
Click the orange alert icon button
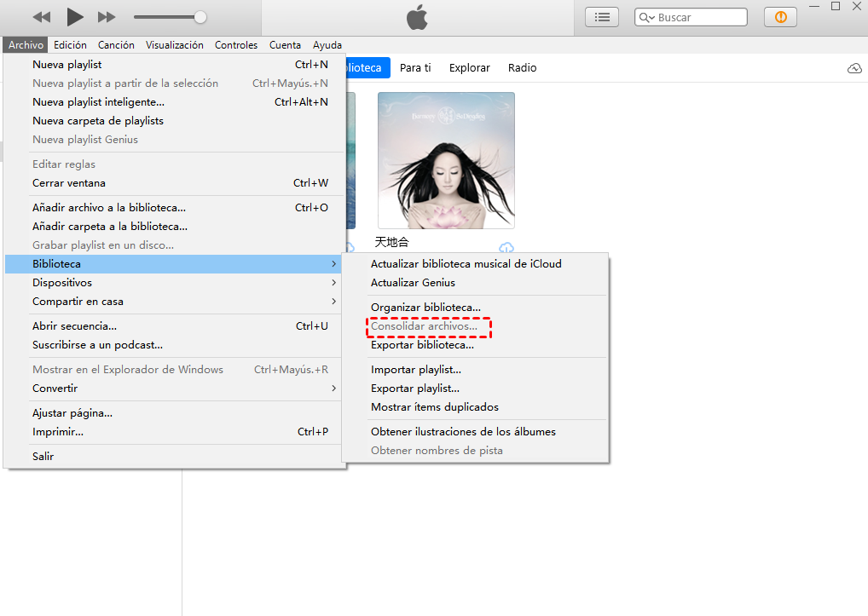tap(780, 17)
